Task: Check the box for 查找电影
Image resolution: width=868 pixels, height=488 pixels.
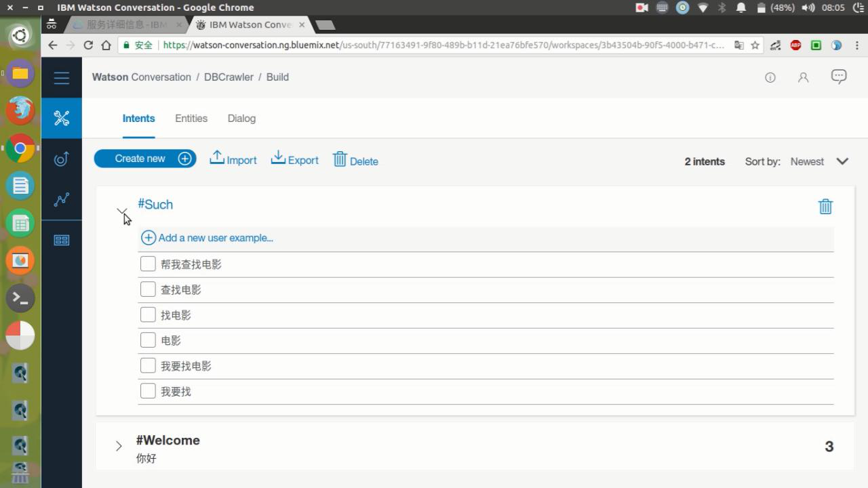Action: pyautogui.click(x=148, y=289)
